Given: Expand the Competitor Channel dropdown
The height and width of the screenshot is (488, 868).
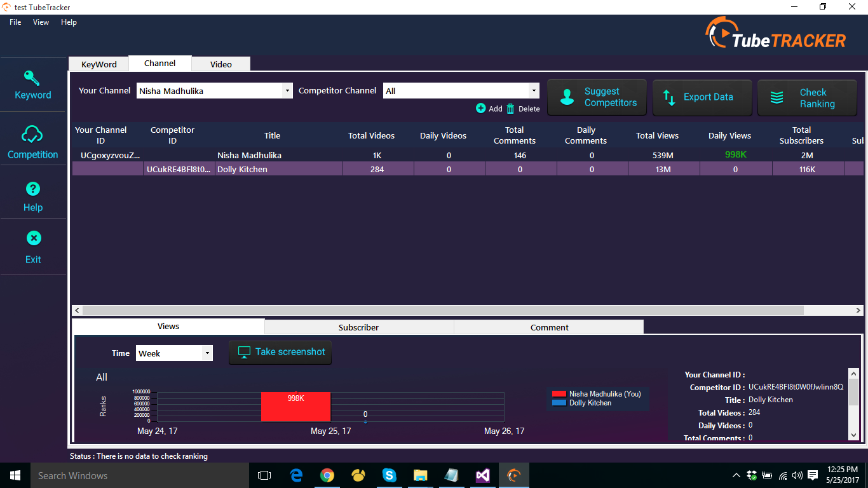Looking at the screenshot, I should pyautogui.click(x=534, y=91).
